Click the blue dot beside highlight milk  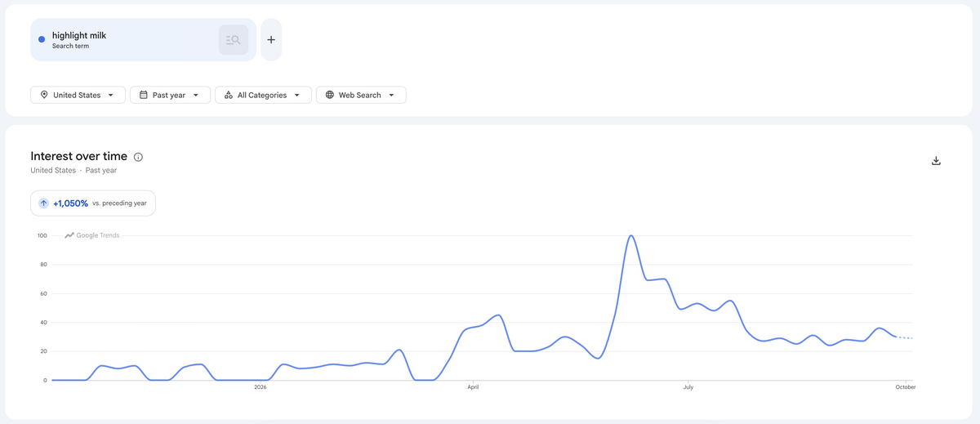tap(42, 39)
